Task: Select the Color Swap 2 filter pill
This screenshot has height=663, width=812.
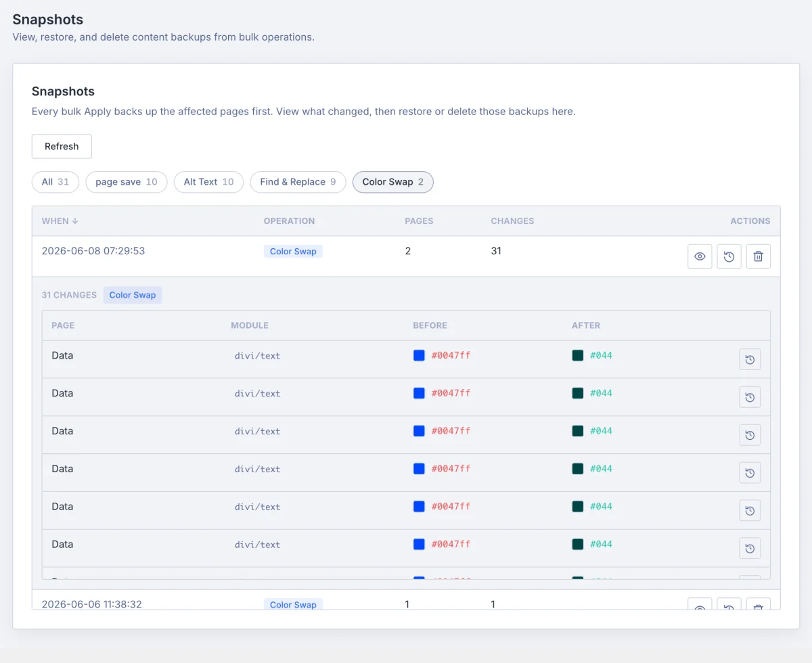Action: pos(392,182)
